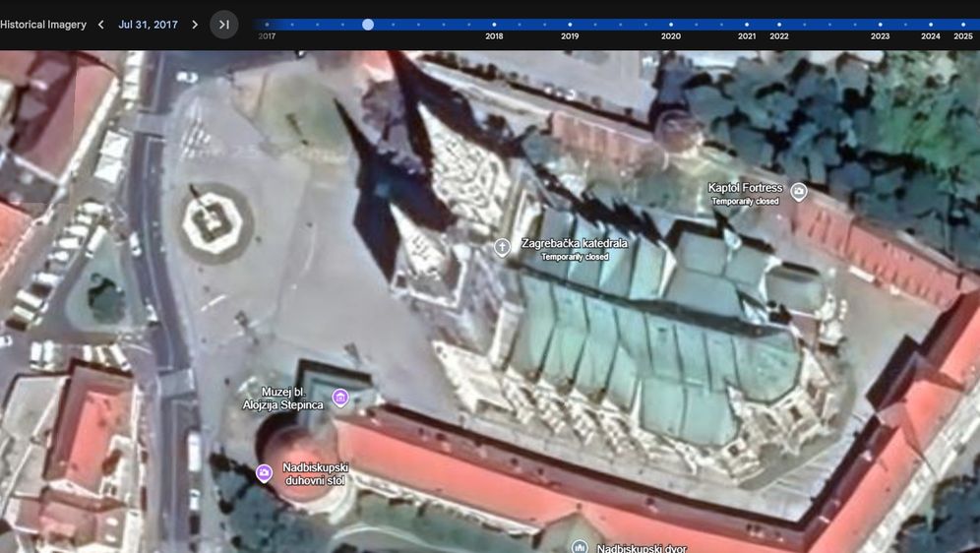Screen dimensions: 980x553
Task: Open the Muzej bl. Alojzija Stepinca label
Action: (283, 399)
